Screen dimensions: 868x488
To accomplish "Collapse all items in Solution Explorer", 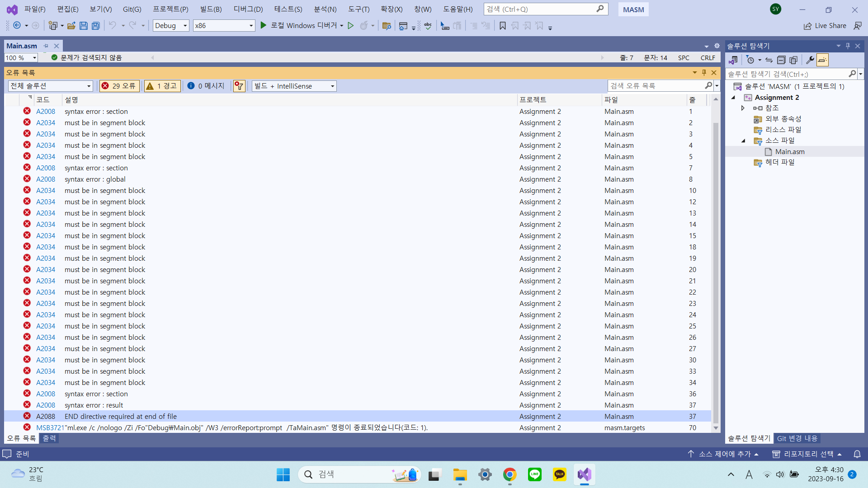I will pos(781,60).
